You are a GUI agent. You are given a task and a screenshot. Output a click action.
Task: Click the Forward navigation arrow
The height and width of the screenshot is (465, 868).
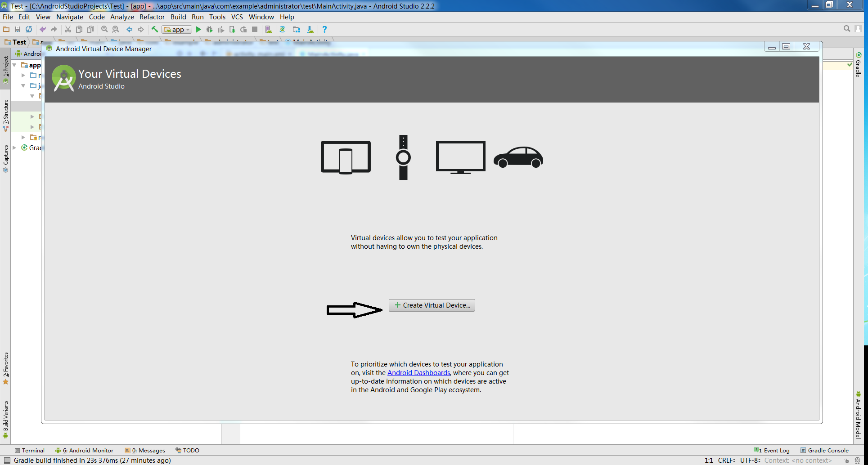[141, 29]
